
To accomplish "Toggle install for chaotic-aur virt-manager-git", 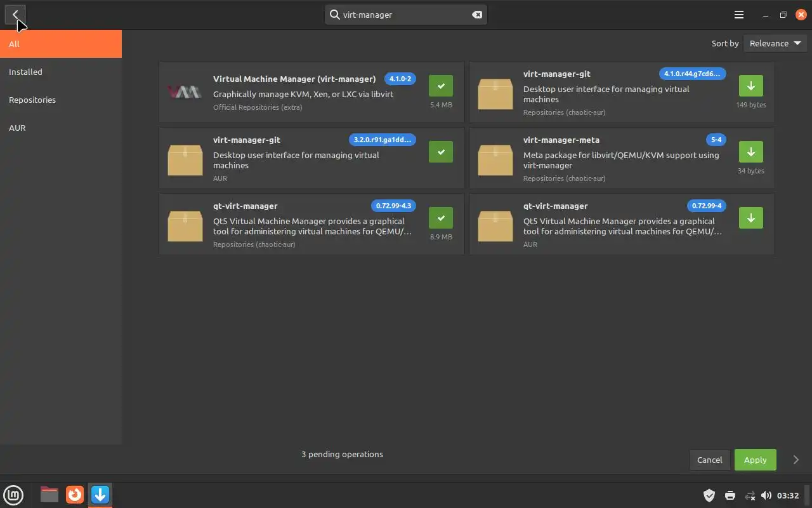I will click(x=751, y=86).
